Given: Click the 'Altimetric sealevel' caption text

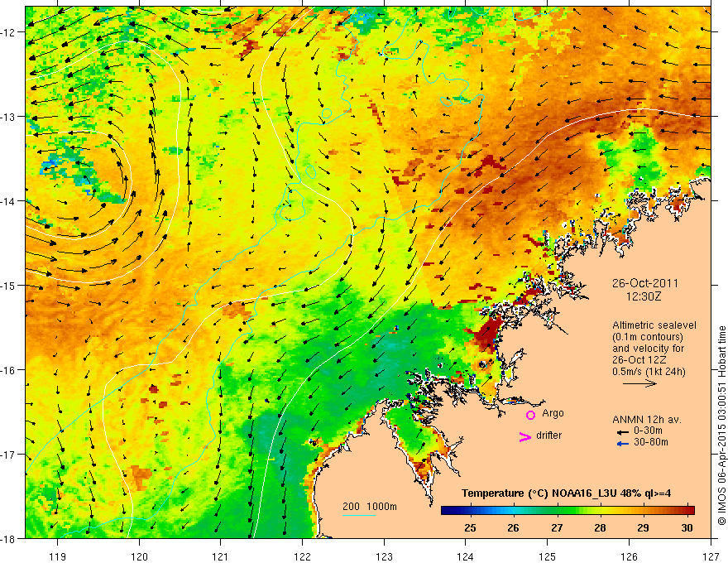Looking at the screenshot, I should tap(654, 325).
